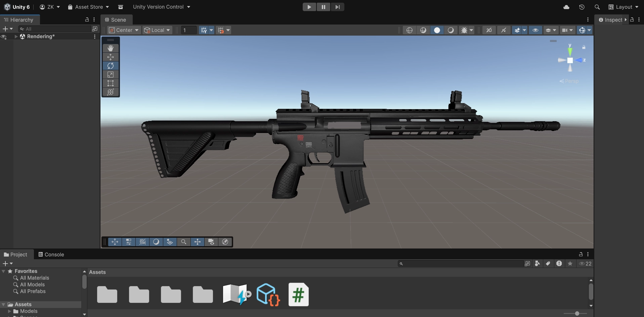Select the Scale tool
This screenshot has height=317, width=644.
point(111,75)
